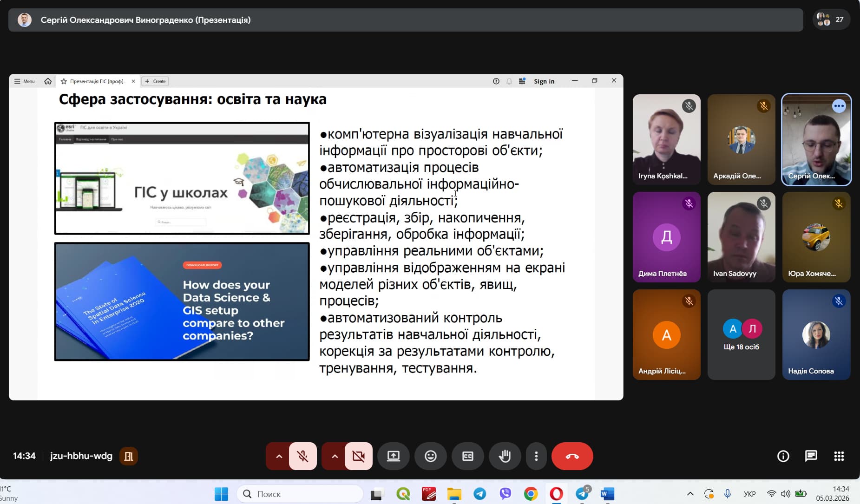Raise hand in the meeting
The height and width of the screenshot is (504, 860).
click(x=505, y=456)
